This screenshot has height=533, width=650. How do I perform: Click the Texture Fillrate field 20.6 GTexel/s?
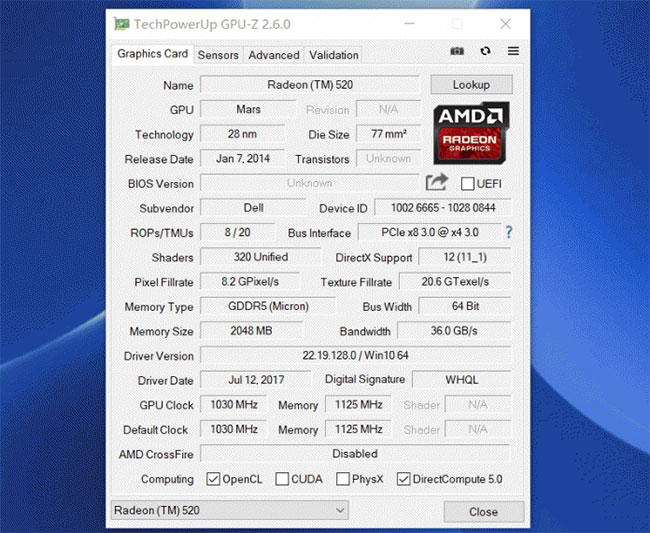[455, 282]
